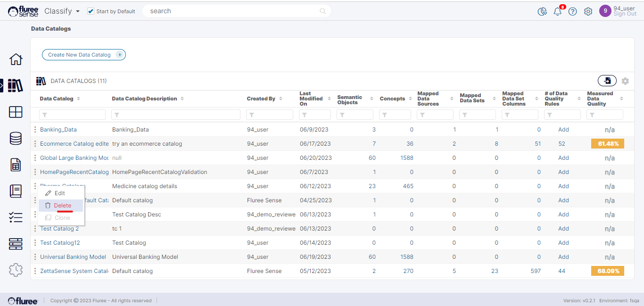
Task: Click Create New Data Catalog button
Action: click(83, 55)
